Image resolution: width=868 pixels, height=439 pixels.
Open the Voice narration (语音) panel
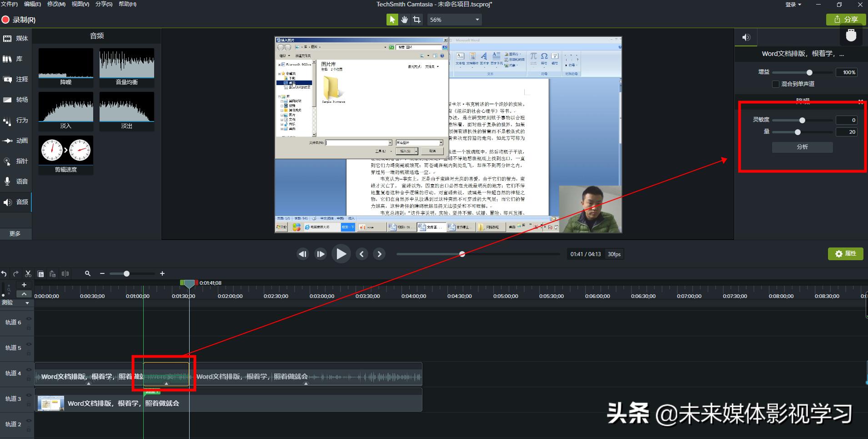click(x=16, y=181)
